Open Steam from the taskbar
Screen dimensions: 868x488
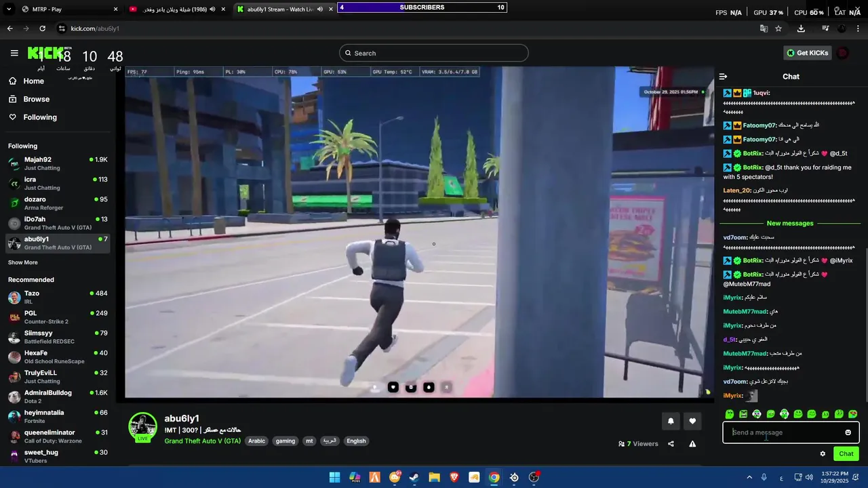click(x=414, y=478)
